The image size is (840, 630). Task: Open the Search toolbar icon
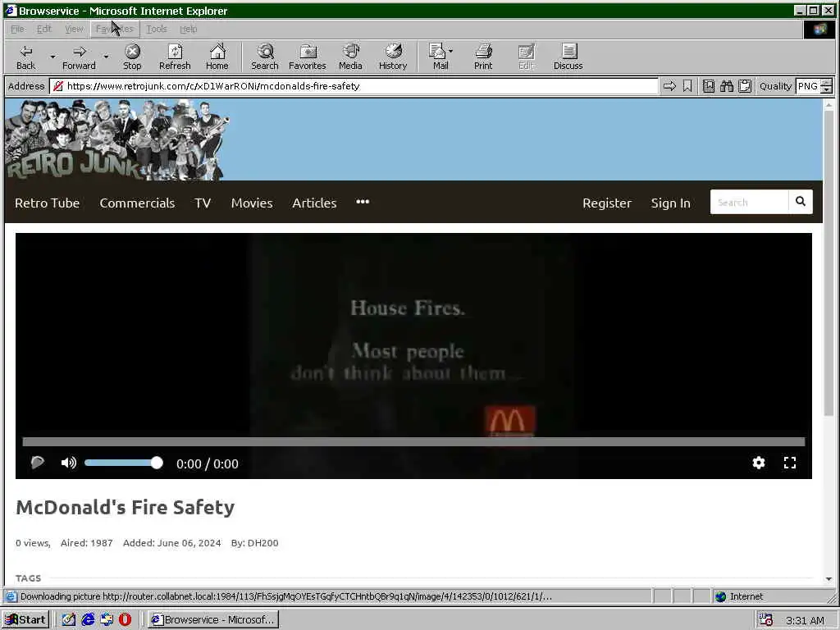(x=265, y=57)
